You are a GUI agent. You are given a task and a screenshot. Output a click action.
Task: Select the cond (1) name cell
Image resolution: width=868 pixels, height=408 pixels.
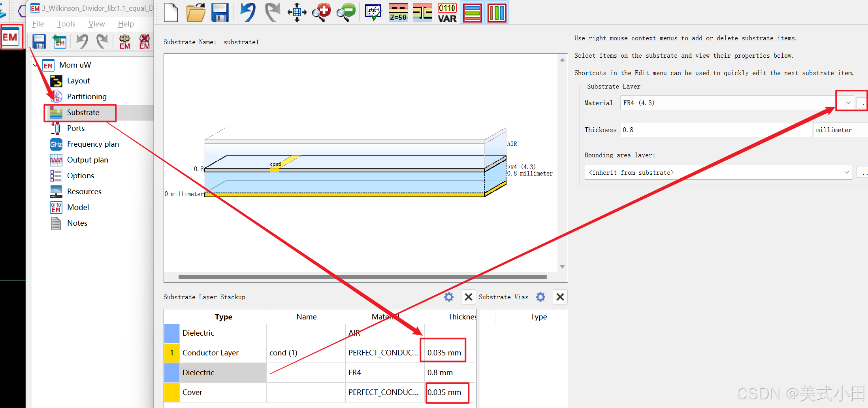click(306, 353)
